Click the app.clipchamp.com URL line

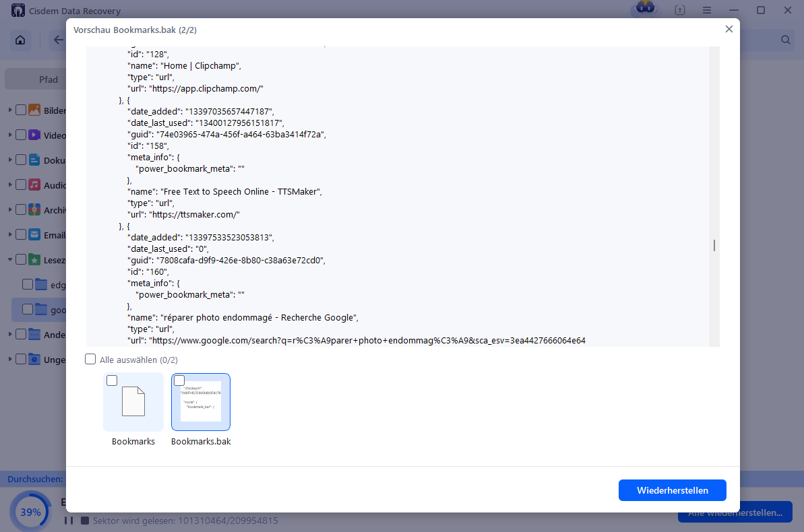pos(195,89)
